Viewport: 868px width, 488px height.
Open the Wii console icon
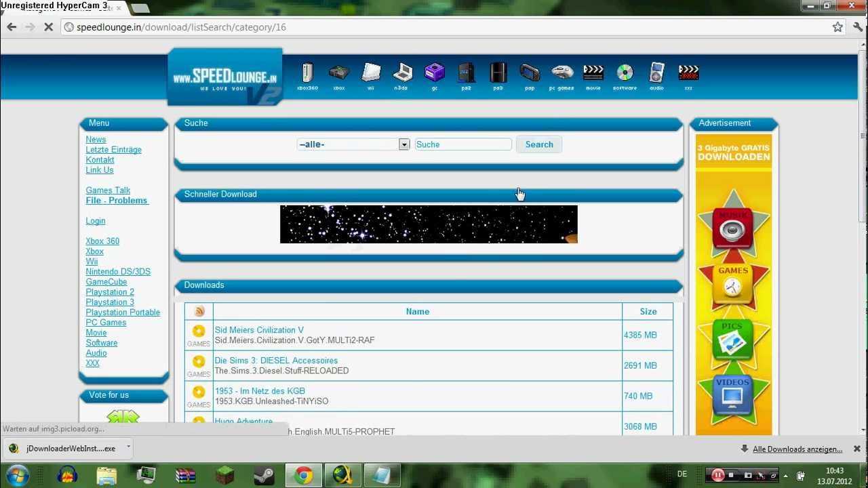[371, 76]
